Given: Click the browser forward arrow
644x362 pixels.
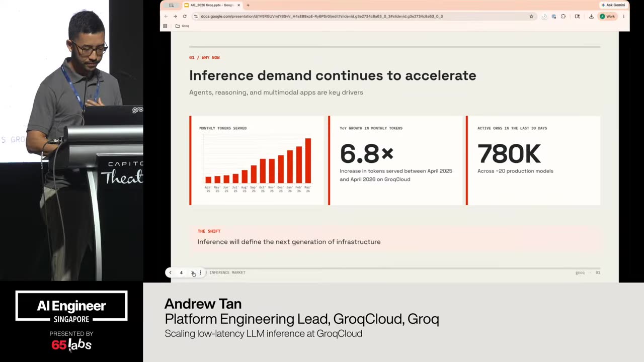Looking at the screenshot, I should coord(175,16).
